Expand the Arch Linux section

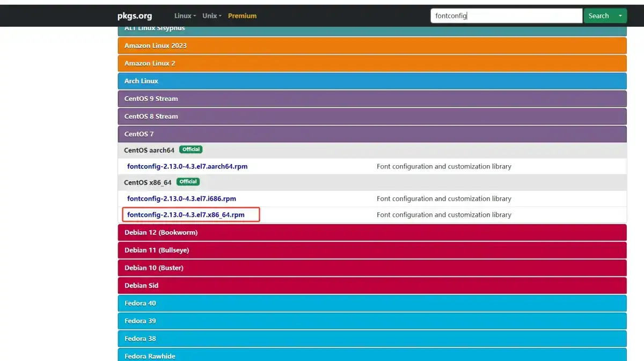coord(141,81)
